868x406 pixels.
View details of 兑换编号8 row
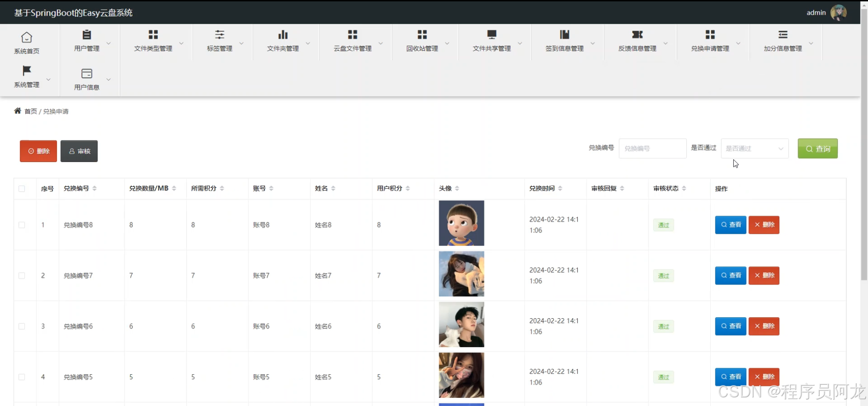[x=731, y=225]
